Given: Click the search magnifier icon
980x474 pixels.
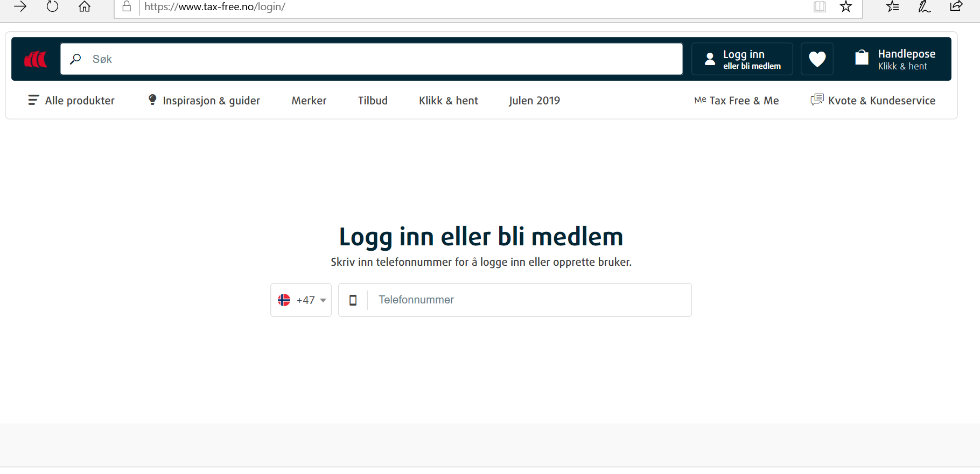Looking at the screenshot, I should click(x=76, y=59).
